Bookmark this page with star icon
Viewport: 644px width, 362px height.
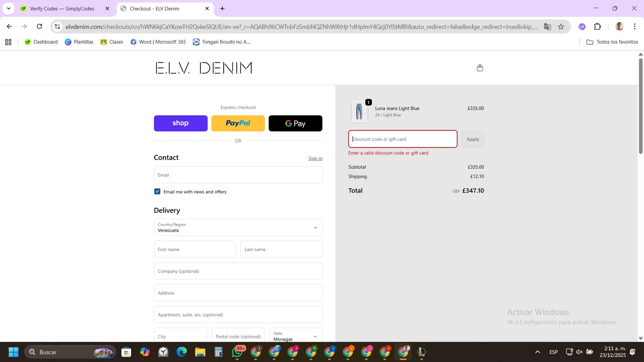coord(561,27)
